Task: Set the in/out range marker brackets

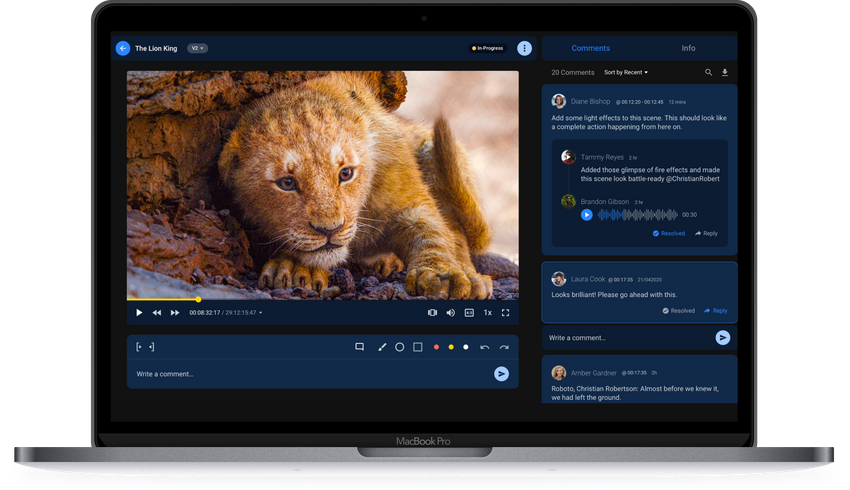Action: pyautogui.click(x=145, y=347)
